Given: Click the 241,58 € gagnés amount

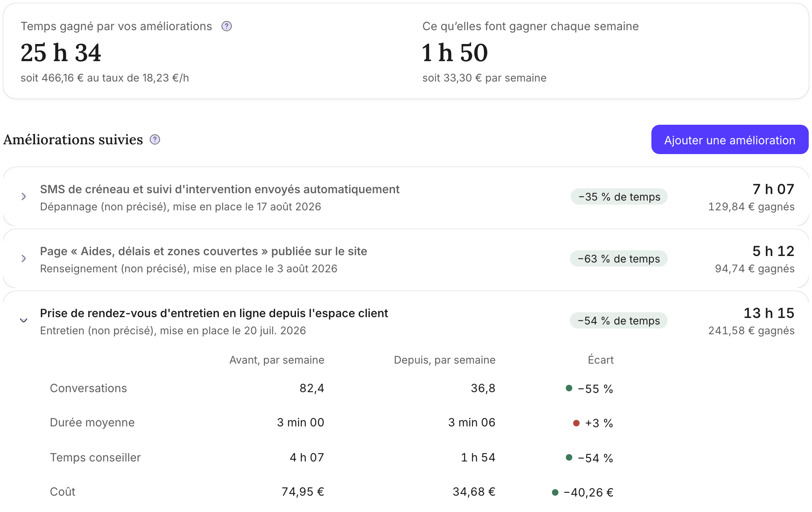Looking at the screenshot, I should point(751,331).
